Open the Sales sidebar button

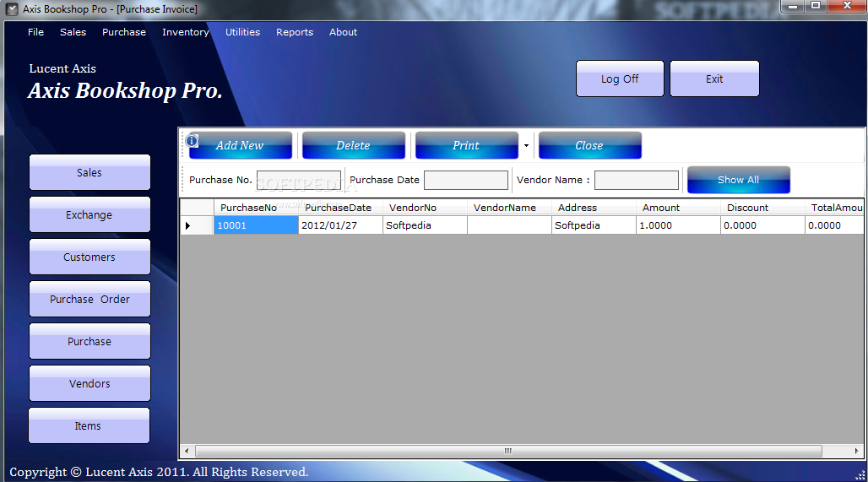(x=90, y=173)
